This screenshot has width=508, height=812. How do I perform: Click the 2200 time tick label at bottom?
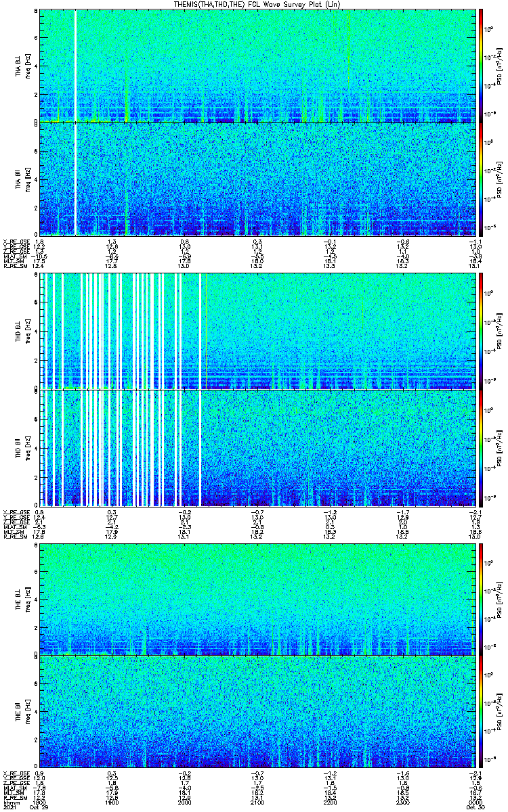tap(329, 803)
